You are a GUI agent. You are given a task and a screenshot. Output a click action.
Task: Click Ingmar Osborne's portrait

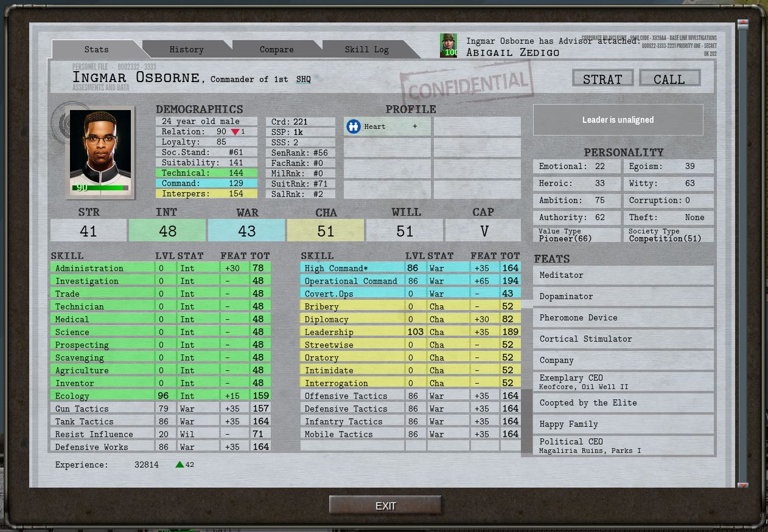(x=100, y=152)
